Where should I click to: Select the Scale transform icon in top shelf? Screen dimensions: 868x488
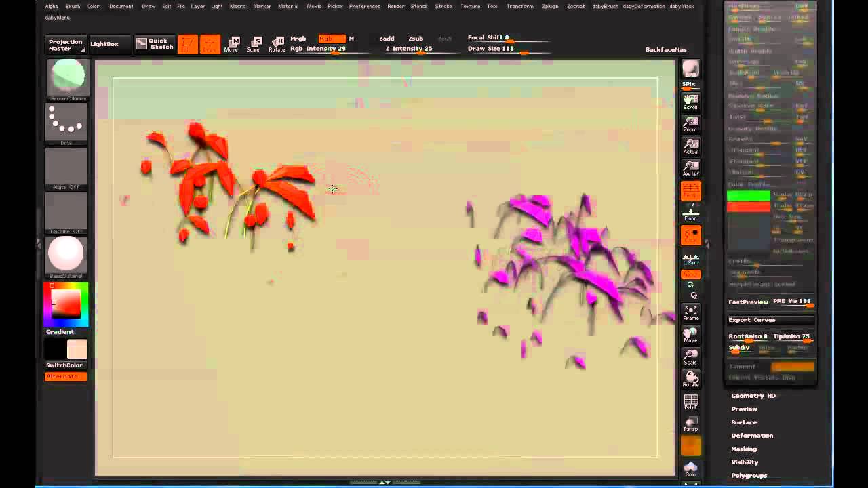(254, 45)
